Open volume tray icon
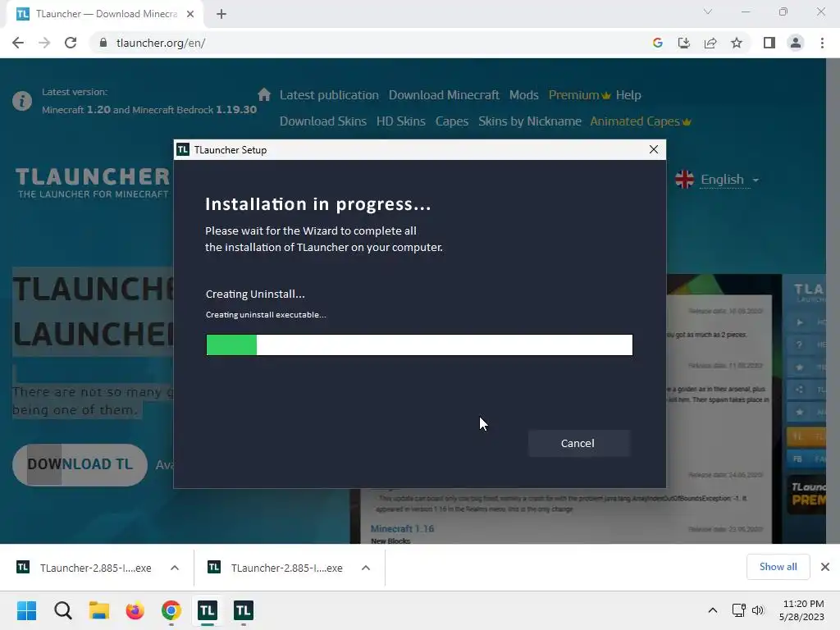The width and height of the screenshot is (840, 630). pyautogui.click(x=757, y=610)
